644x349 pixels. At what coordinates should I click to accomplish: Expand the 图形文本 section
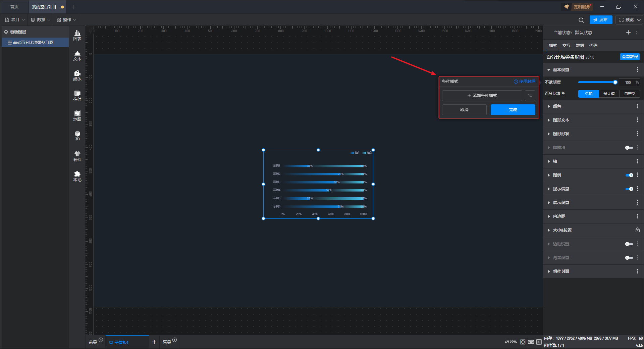coord(549,120)
